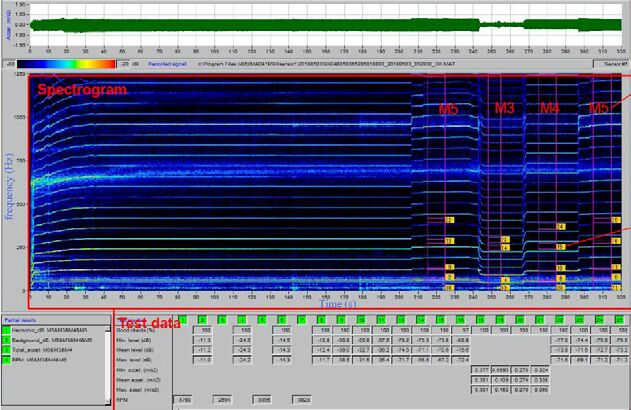Click green status box beside Harmonic_dB result
Viewport: 631px width, 410px height.
tap(6, 330)
